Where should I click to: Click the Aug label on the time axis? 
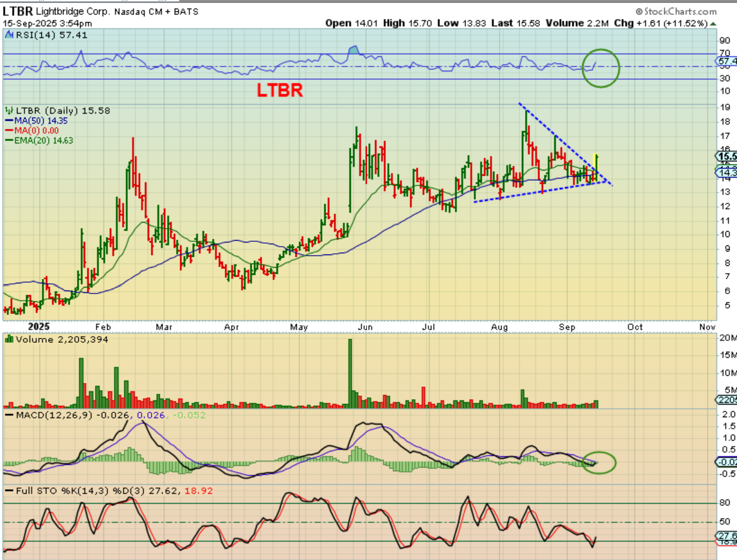[x=500, y=327]
